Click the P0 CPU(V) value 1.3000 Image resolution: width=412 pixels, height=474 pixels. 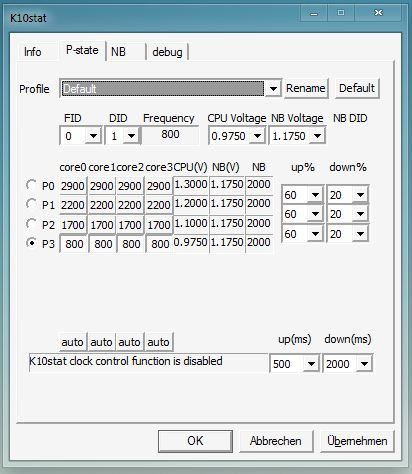tap(191, 184)
